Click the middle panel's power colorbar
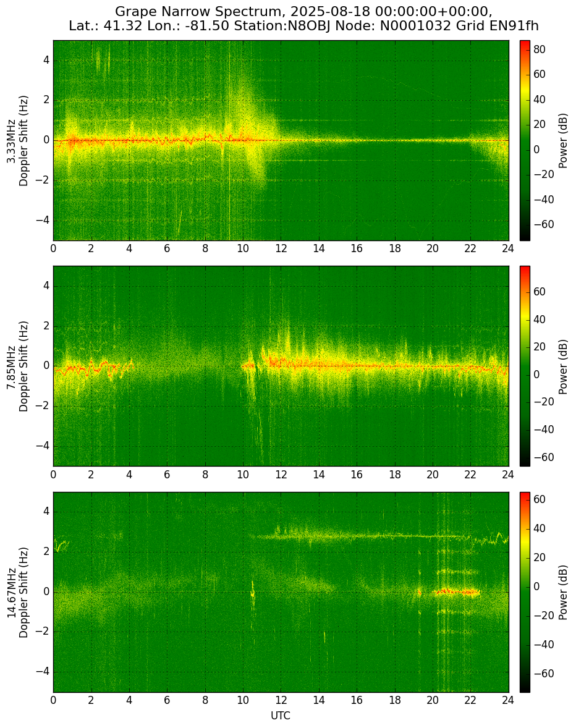The image size is (576, 728). point(525,366)
